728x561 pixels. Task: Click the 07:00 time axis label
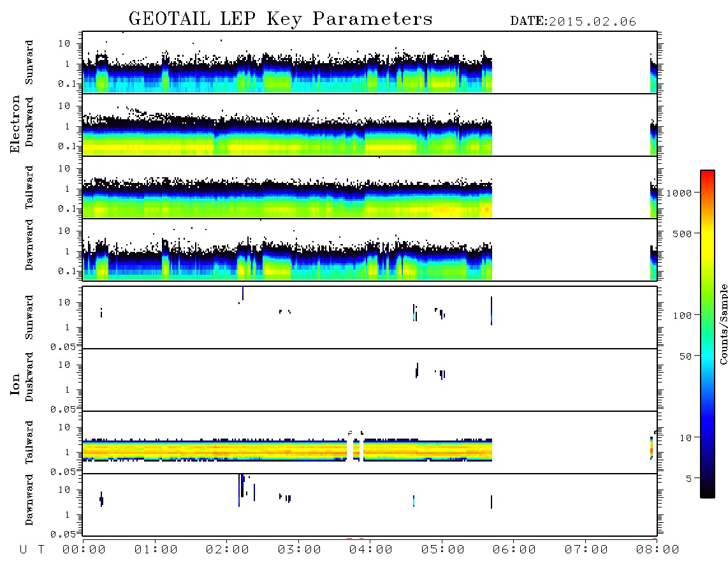(586, 550)
